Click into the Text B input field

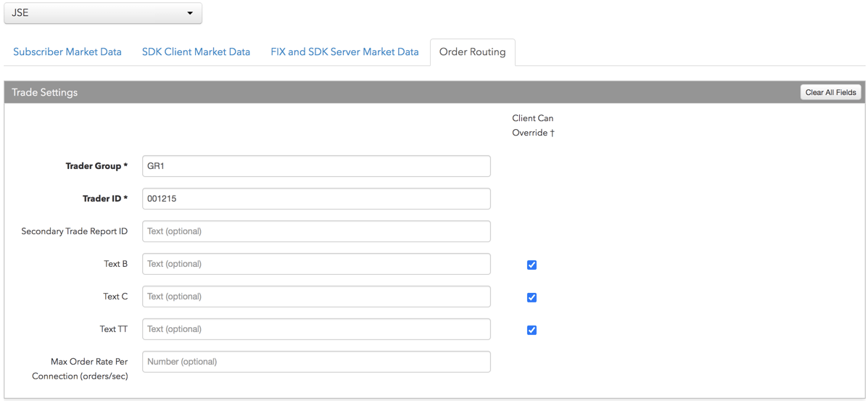(317, 264)
